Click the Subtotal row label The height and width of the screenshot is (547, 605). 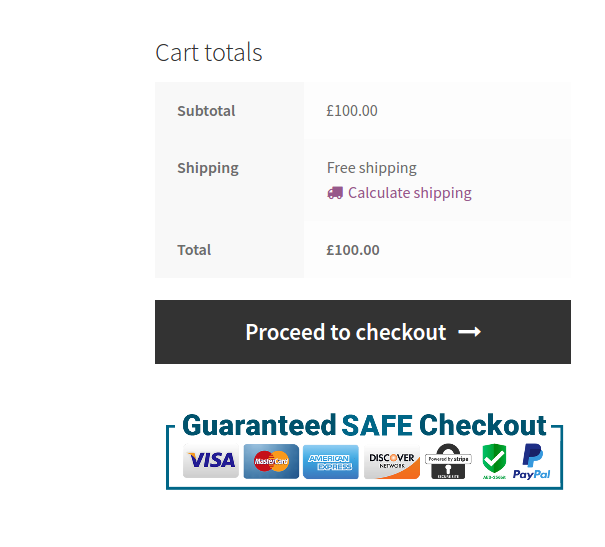(x=206, y=111)
